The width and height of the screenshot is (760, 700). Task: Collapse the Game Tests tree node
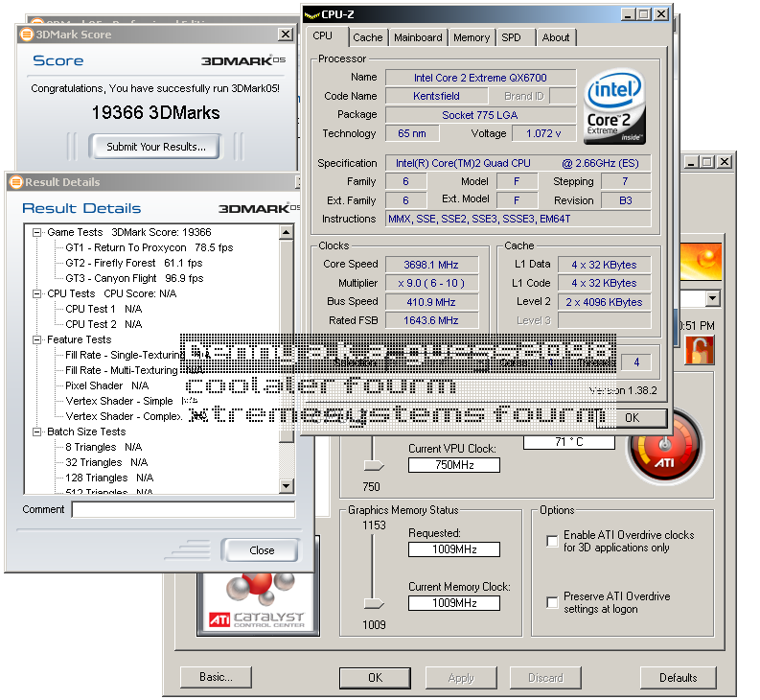pyautogui.click(x=37, y=232)
